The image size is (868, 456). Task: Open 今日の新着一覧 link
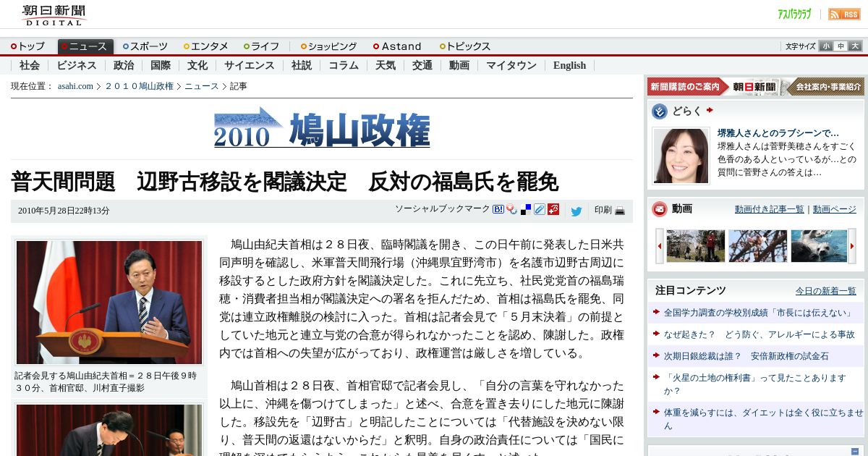coord(826,291)
